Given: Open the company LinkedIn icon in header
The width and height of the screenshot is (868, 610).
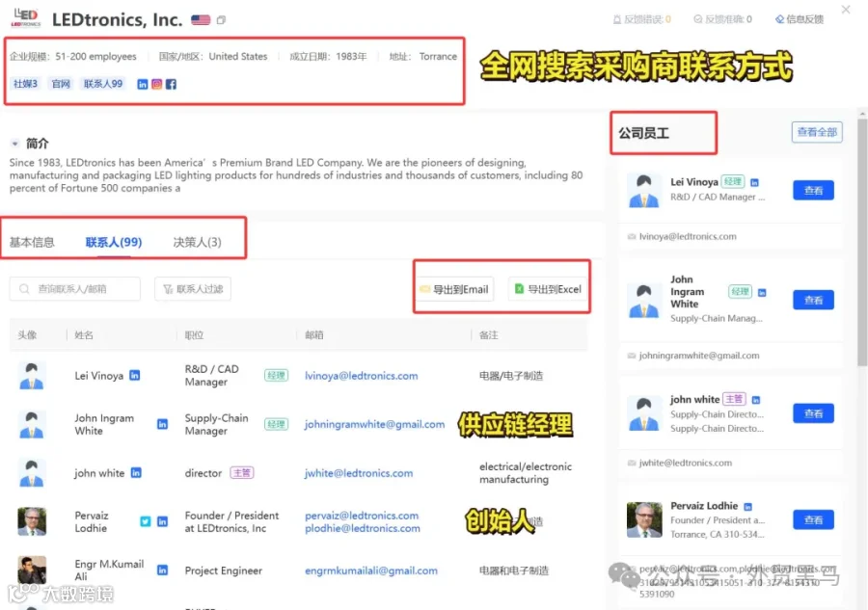Looking at the screenshot, I should [143, 84].
